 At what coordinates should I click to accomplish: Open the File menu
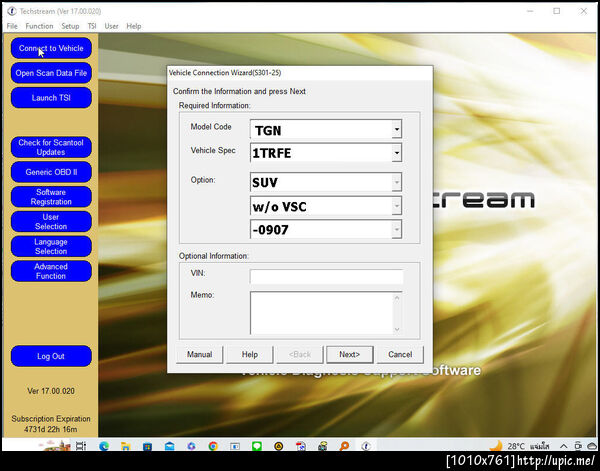tap(12, 26)
